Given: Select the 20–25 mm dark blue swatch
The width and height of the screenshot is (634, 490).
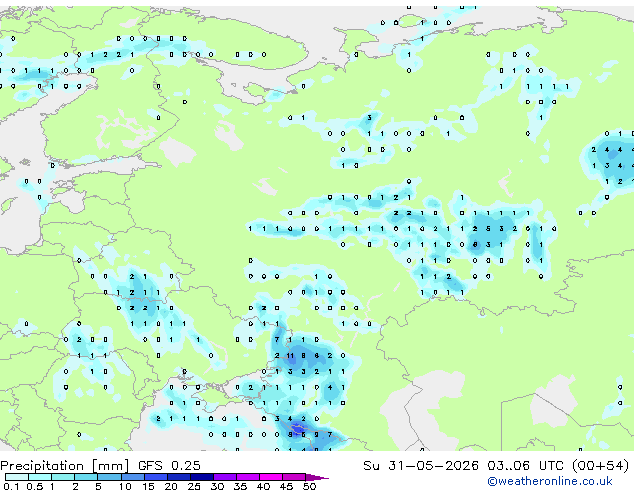Looking at the screenshot, I should click(x=179, y=477).
